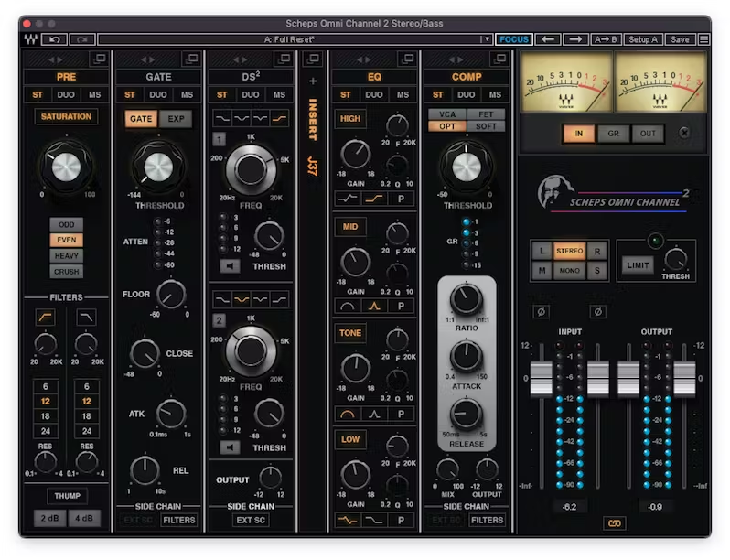Image resolution: width=730 pixels, height=560 pixels.
Task: Select DS2 band 1 high shelf shape icon
Action: click(x=279, y=118)
